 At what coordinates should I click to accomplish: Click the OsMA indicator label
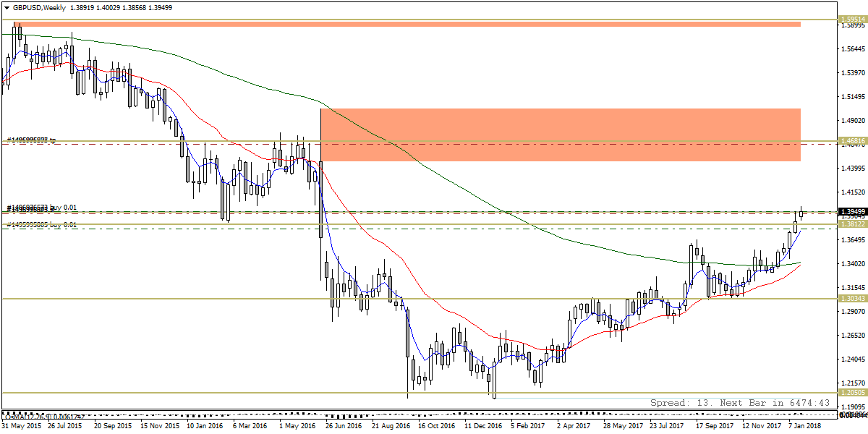[46, 416]
